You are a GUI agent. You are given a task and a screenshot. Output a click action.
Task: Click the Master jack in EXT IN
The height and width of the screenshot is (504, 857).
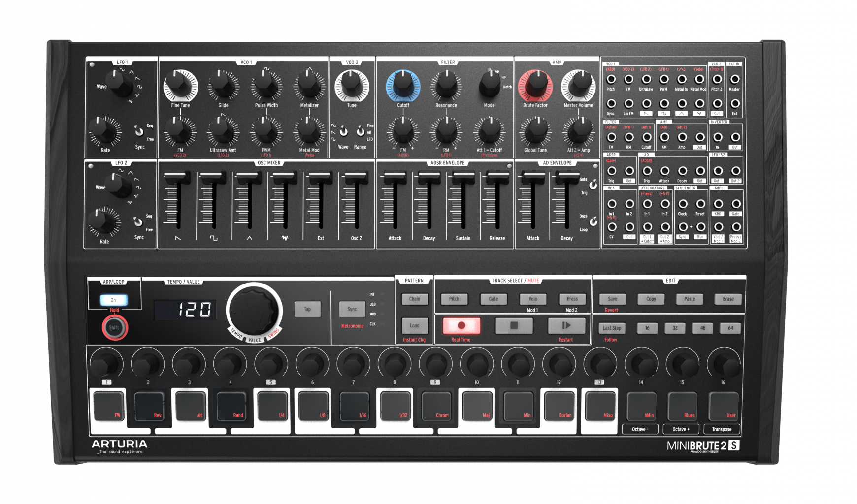pos(734,79)
